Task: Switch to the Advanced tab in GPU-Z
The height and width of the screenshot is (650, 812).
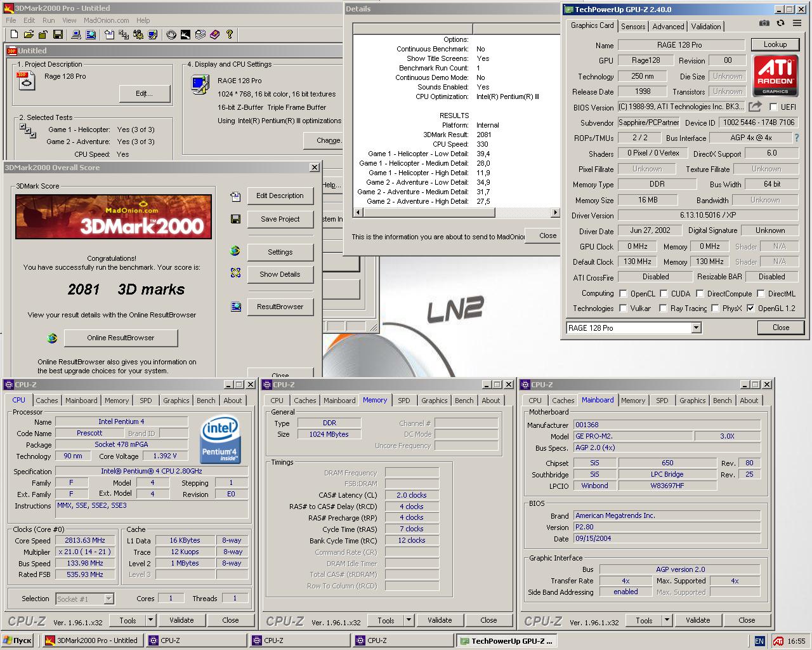Action: [668, 26]
